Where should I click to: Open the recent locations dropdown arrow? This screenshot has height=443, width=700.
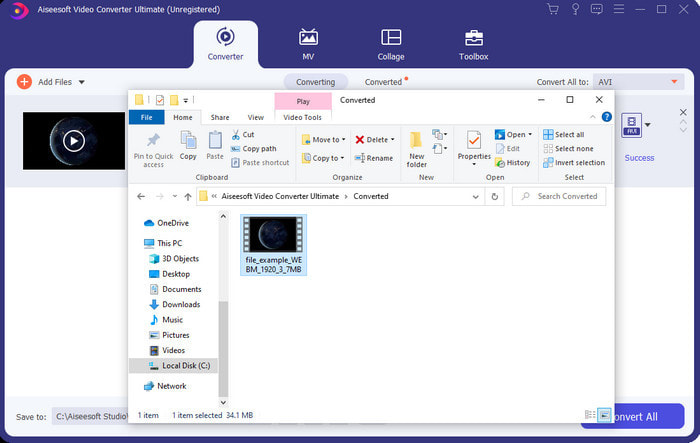175,196
